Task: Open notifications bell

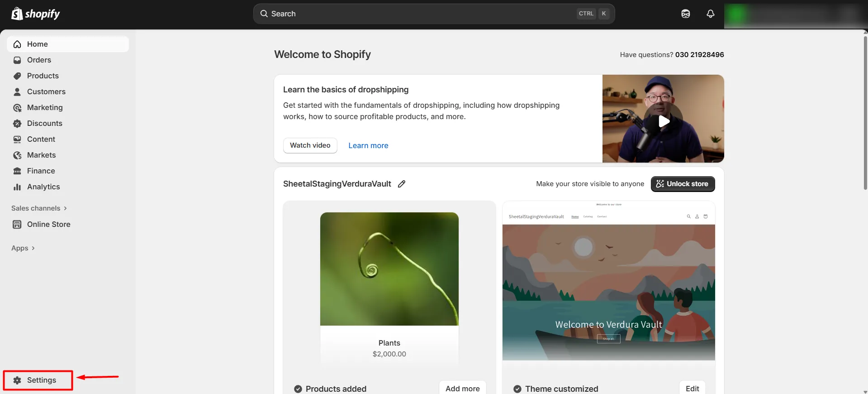Action: coord(711,14)
